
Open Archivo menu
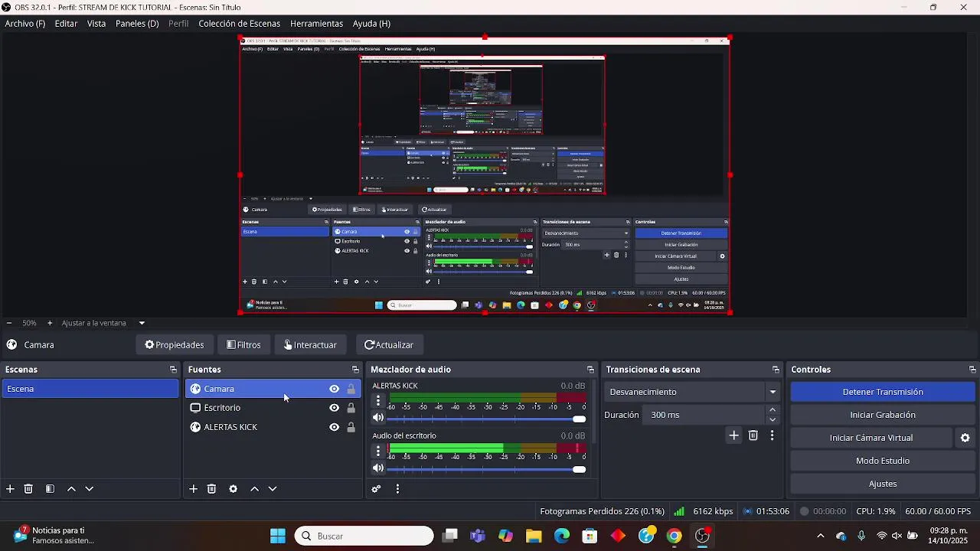pyautogui.click(x=25, y=24)
